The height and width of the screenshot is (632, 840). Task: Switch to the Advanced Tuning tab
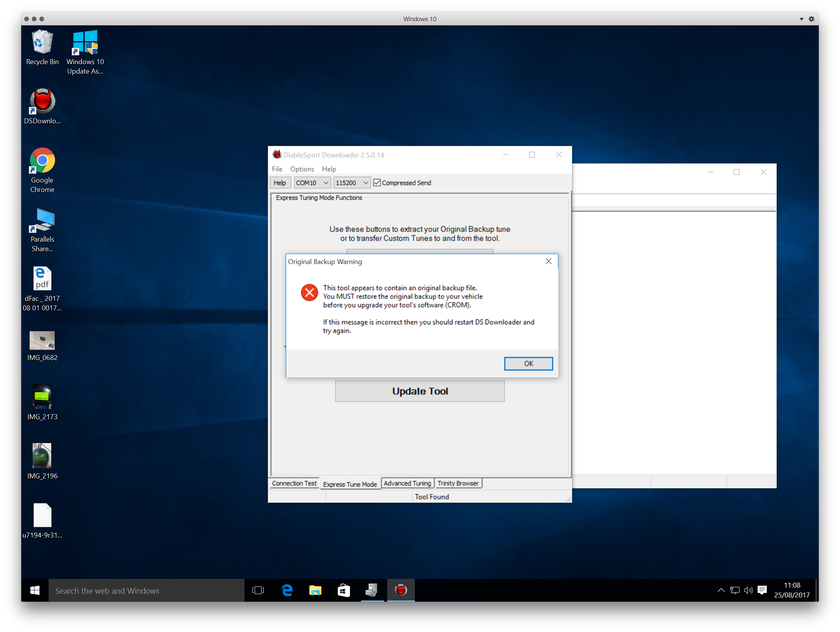407,483
